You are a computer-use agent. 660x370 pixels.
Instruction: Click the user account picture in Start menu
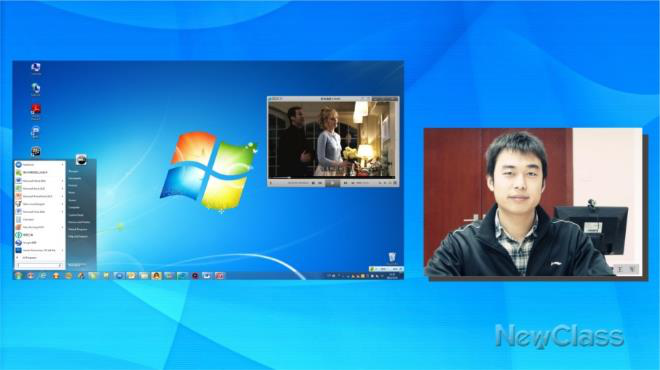pos(81,160)
